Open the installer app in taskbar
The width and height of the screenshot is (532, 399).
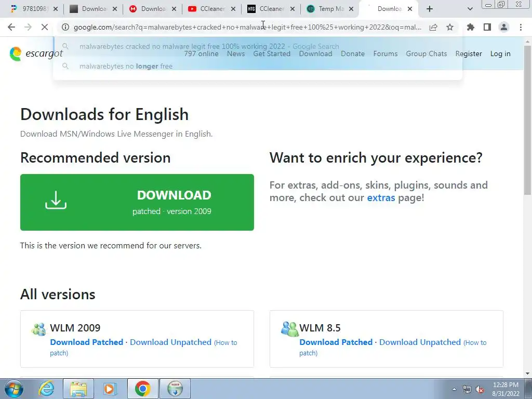tap(175, 389)
